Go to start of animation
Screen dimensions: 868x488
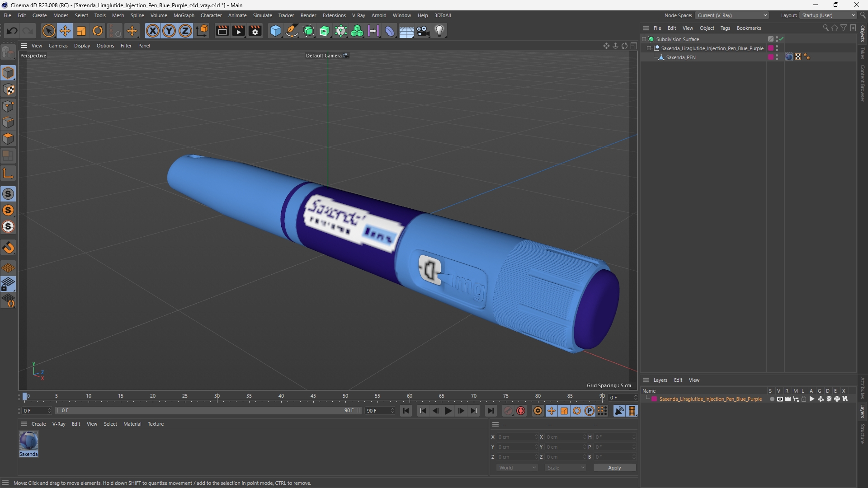406,411
